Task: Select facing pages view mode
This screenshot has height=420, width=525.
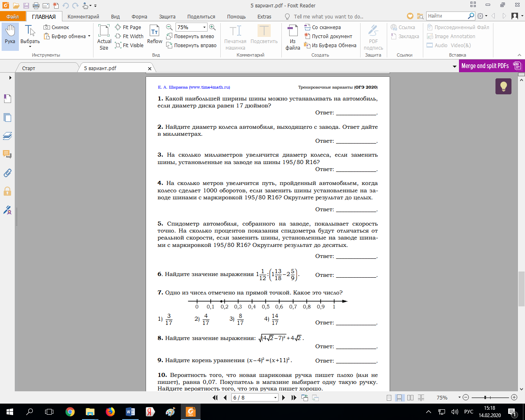Action: [410, 397]
